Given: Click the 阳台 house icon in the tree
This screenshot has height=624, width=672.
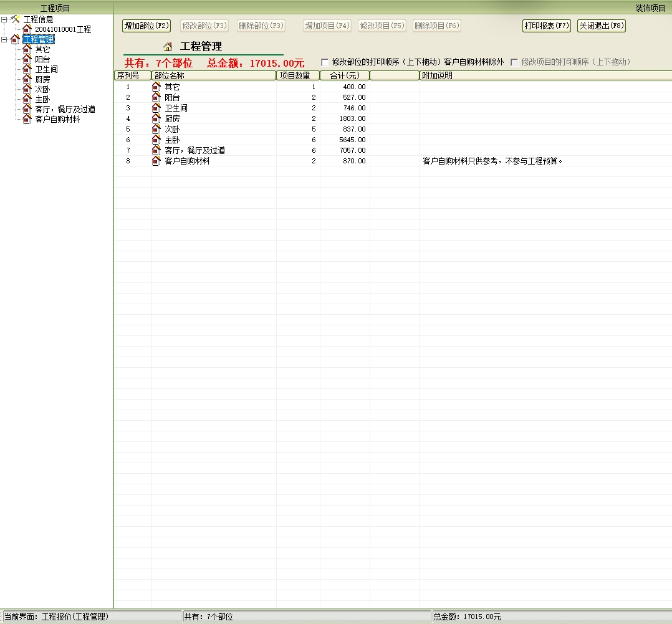Looking at the screenshot, I should click(27, 59).
